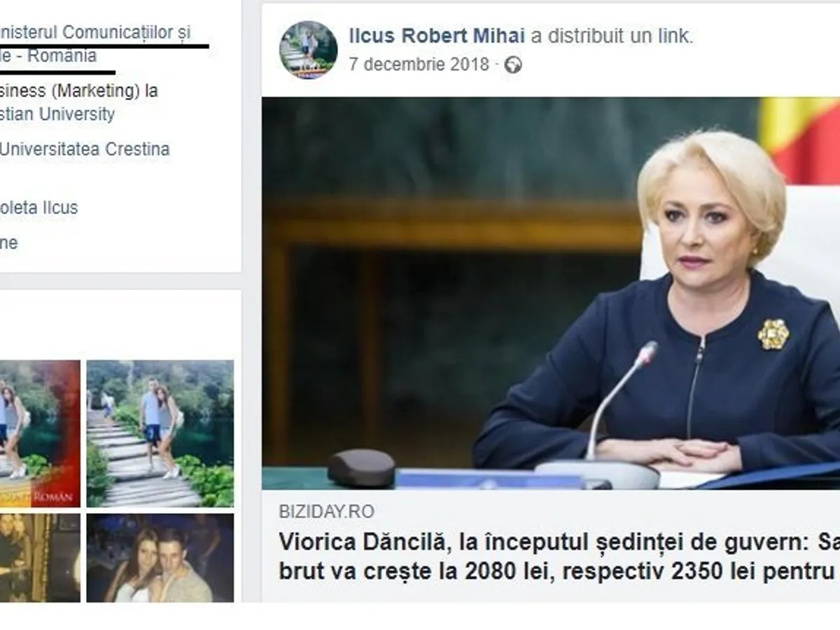The width and height of the screenshot is (840, 630).
Task: Open couple on wooden bridge photo
Action: coord(160,433)
